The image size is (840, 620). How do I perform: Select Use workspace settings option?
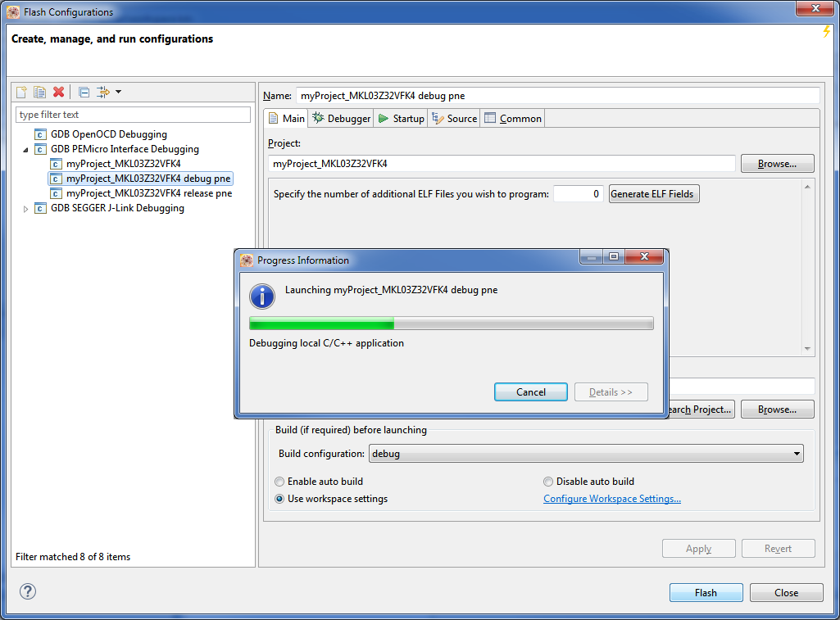click(x=280, y=499)
